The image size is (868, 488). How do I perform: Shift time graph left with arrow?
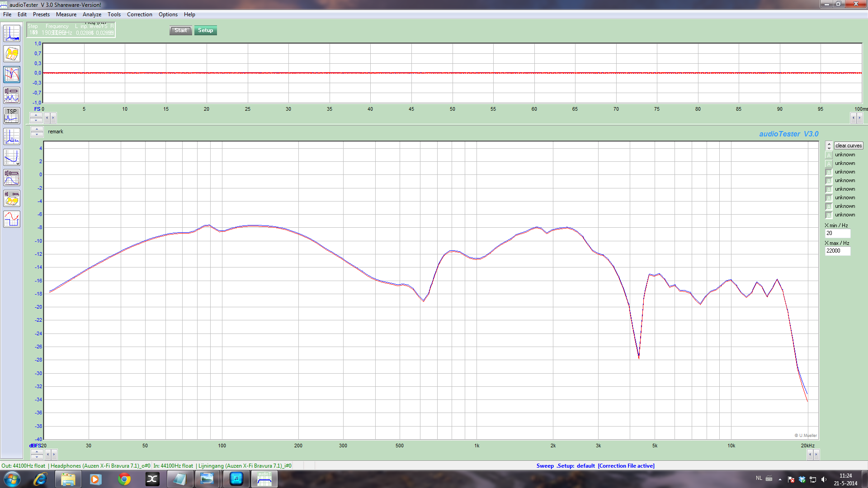[47, 118]
